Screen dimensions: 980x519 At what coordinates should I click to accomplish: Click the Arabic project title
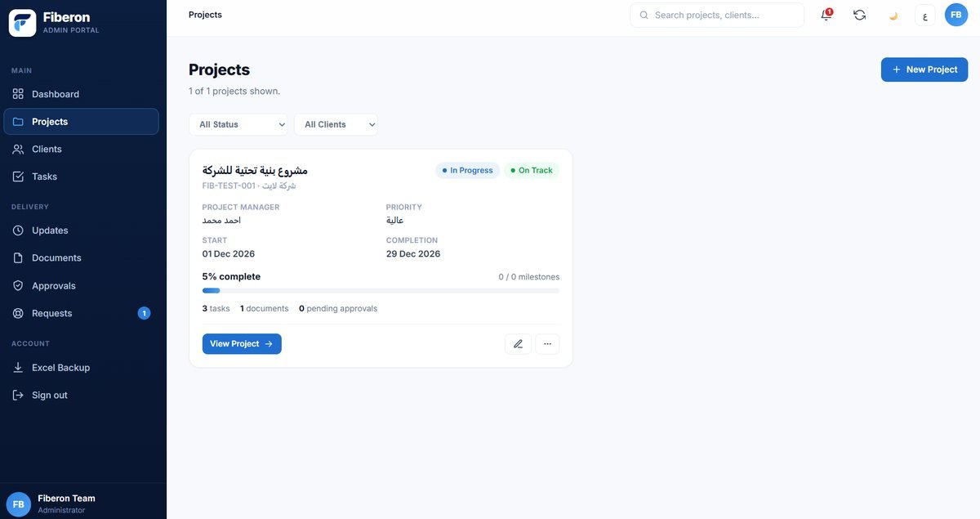(x=255, y=170)
